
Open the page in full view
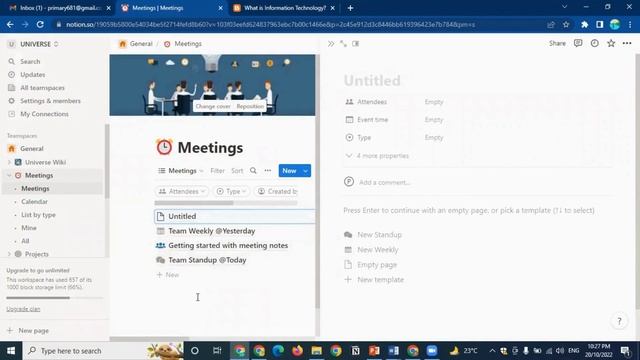click(343, 44)
